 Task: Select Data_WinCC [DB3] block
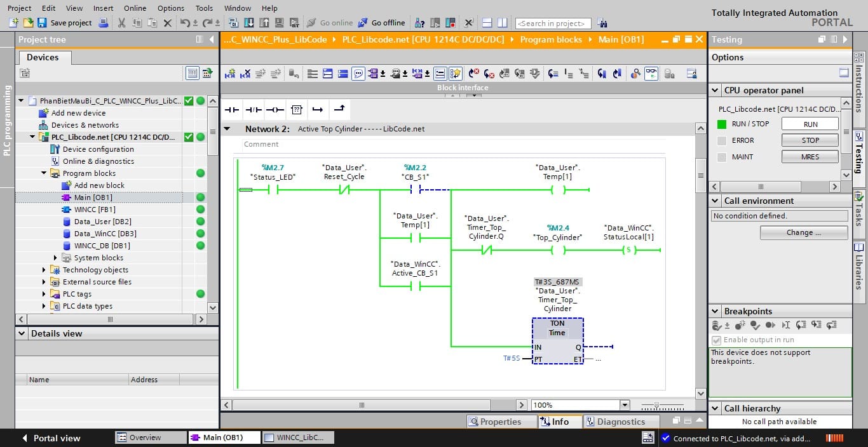[105, 234]
